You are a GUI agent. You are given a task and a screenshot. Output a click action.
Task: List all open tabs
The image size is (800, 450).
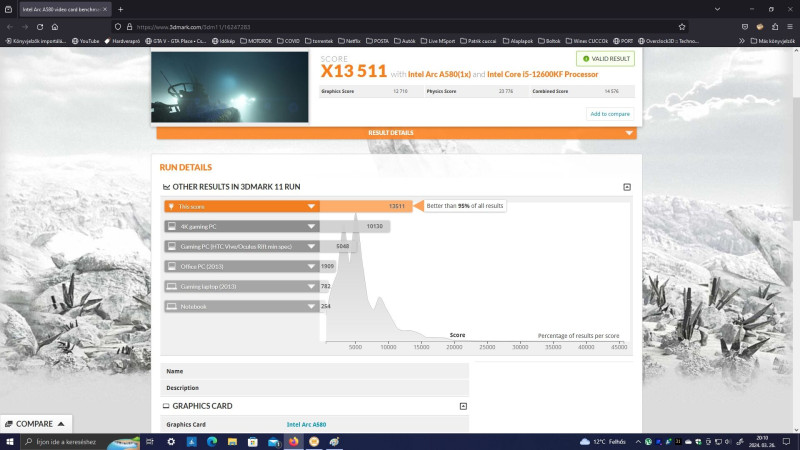click(x=717, y=9)
